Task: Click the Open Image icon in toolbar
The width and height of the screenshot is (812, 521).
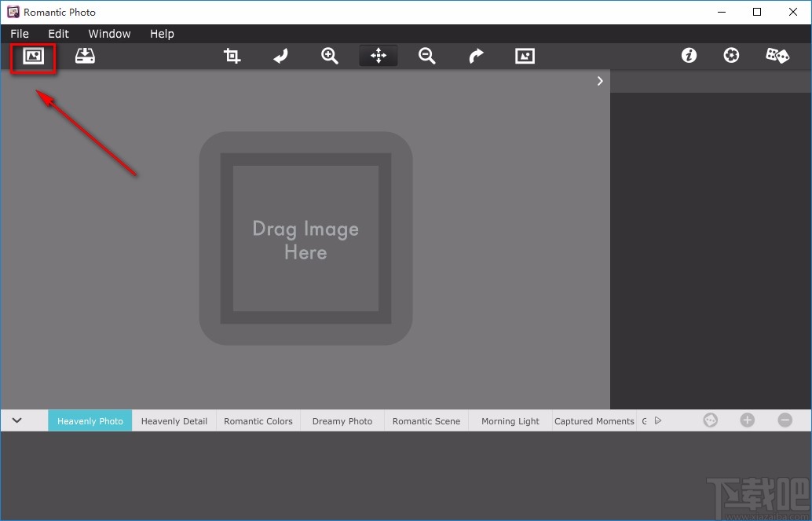Action: [x=33, y=57]
